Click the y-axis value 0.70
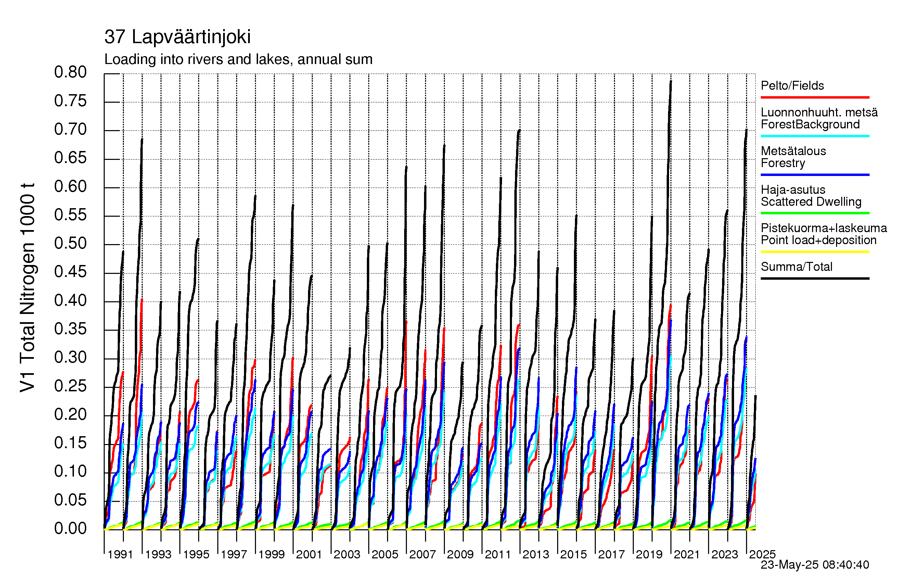 point(70,129)
